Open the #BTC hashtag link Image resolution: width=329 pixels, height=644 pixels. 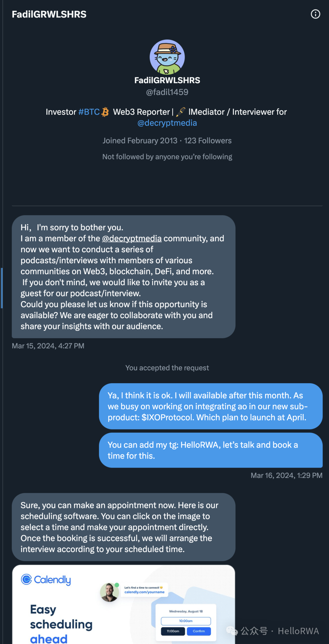89,112
